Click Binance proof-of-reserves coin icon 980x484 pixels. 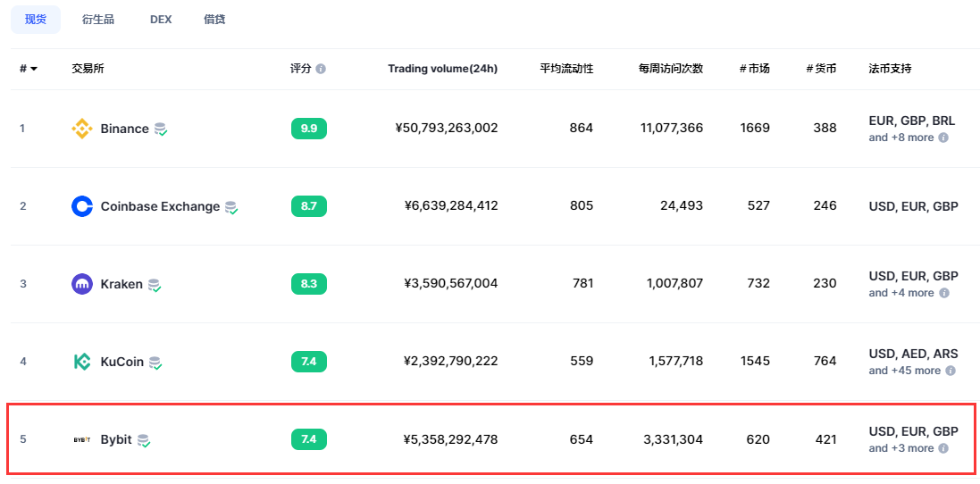click(162, 129)
